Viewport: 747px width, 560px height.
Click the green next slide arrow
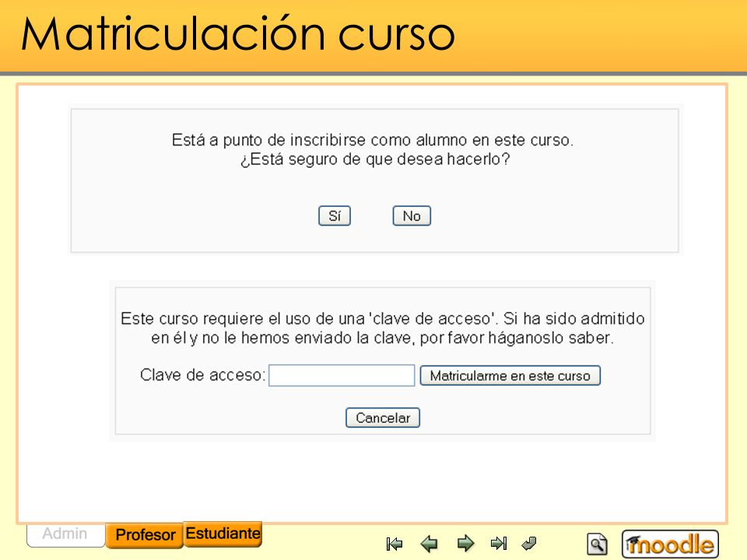[465, 544]
